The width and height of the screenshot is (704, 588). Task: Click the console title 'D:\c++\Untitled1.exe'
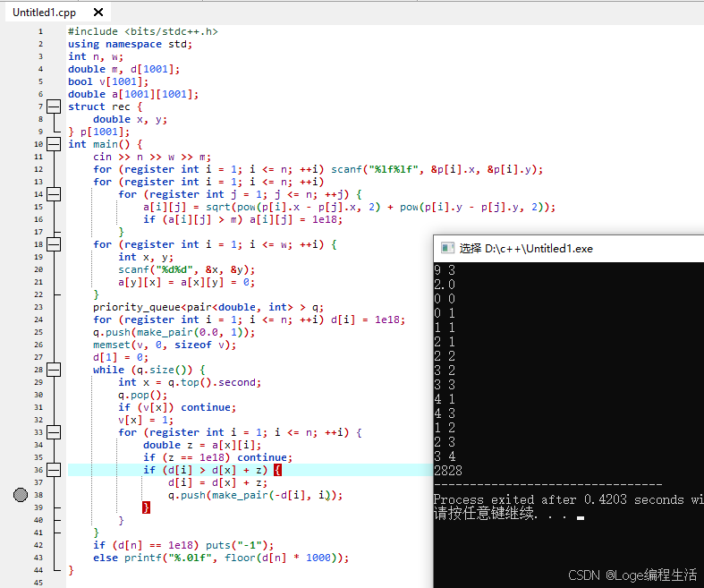pos(539,249)
